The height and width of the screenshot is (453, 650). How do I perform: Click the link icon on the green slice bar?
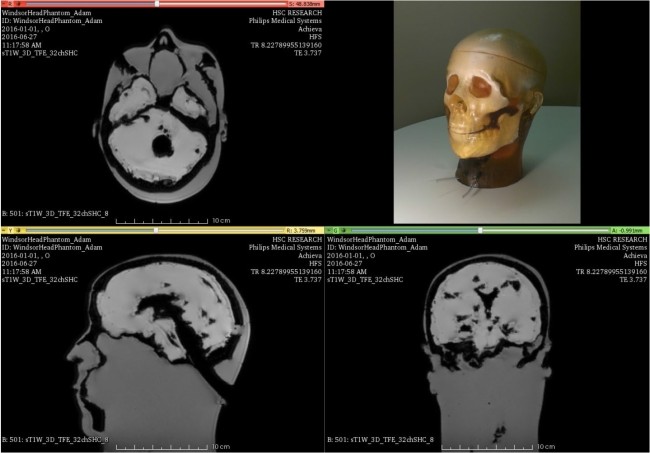point(344,230)
